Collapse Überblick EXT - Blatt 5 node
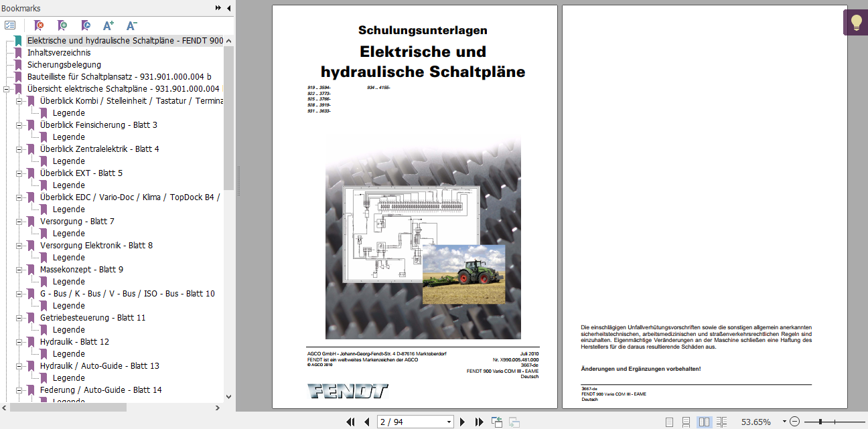The height and width of the screenshot is (429, 868). pos(19,173)
